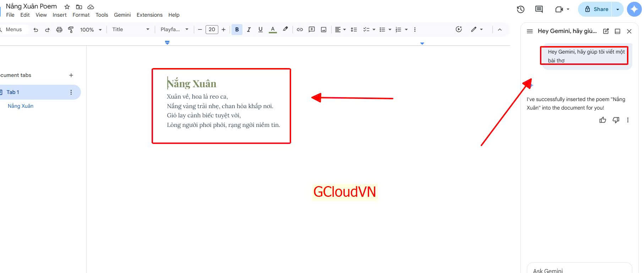Select Tab 1 in the sidebar
The width and height of the screenshot is (644, 273).
[x=39, y=92]
